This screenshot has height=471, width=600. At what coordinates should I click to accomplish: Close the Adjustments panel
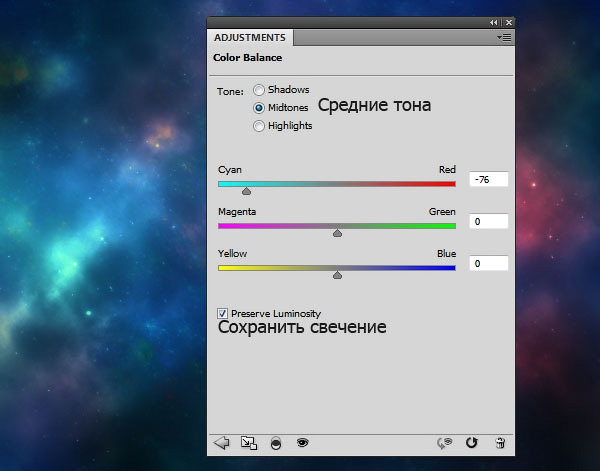click(509, 23)
